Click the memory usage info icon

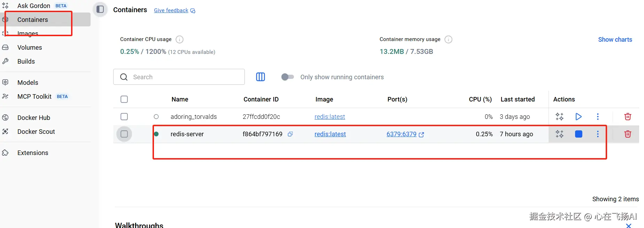pos(449,40)
